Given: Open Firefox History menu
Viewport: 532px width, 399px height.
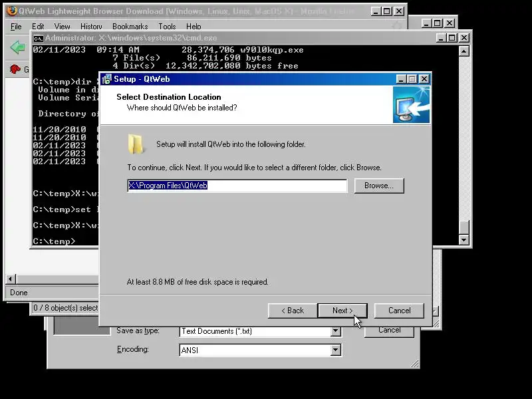Looking at the screenshot, I should point(91,27).
